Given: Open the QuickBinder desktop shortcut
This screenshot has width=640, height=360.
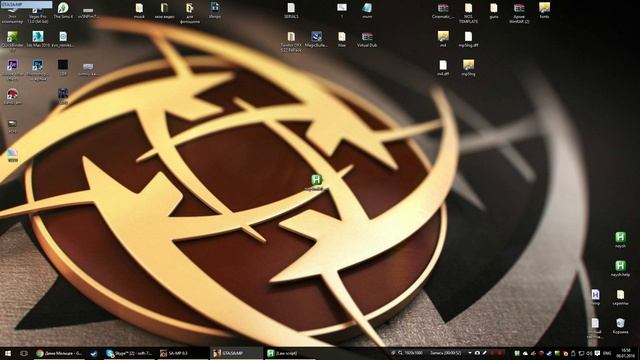Looking at the screenshot, I should tap(12, 41).
